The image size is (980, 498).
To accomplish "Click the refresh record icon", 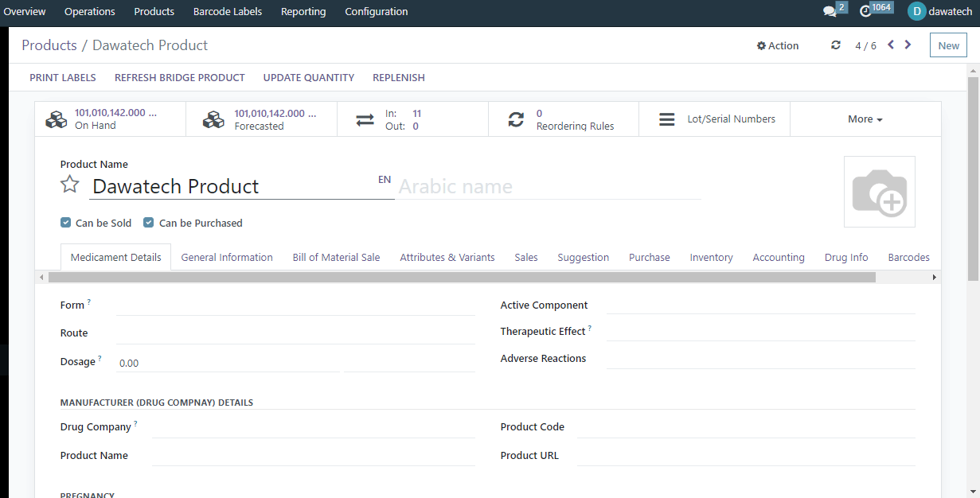I will pyautogui.click(x=835, y=45).
